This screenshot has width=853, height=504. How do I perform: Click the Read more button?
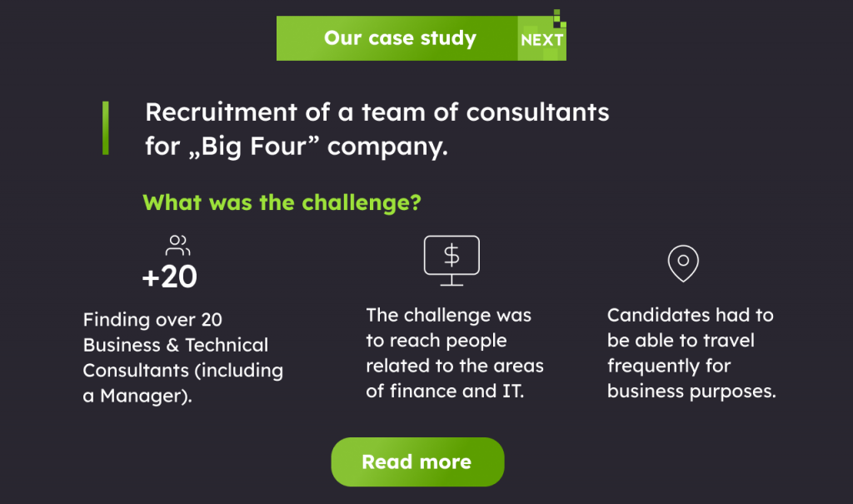pos(417,462)
